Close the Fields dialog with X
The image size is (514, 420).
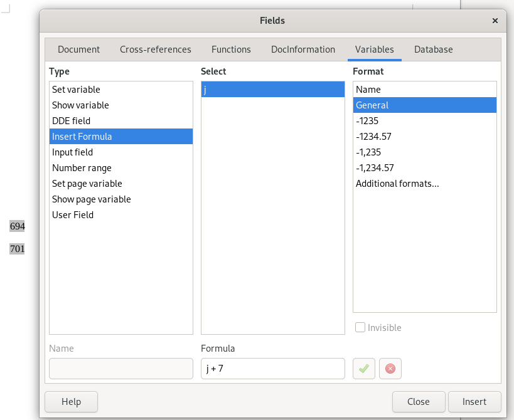point(495,21)
